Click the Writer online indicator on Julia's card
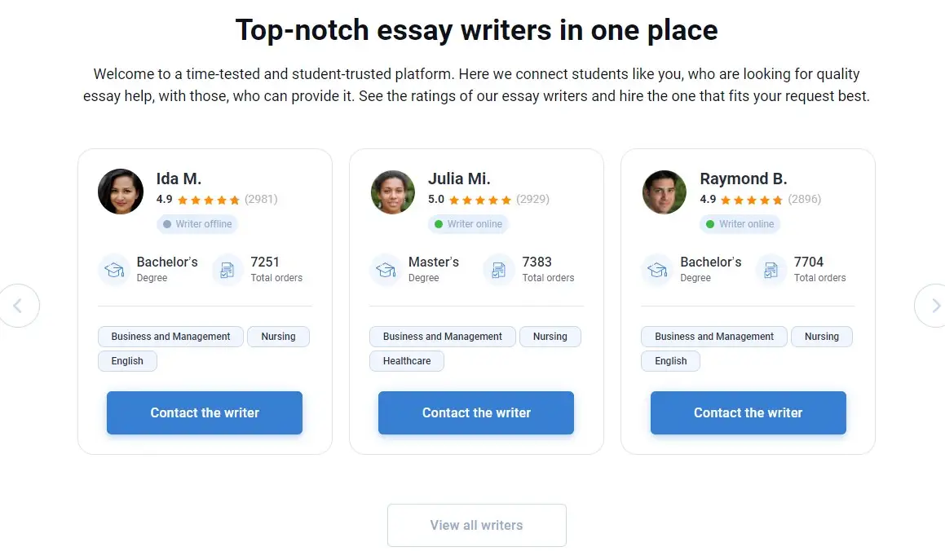 click(x=468, y=224)
